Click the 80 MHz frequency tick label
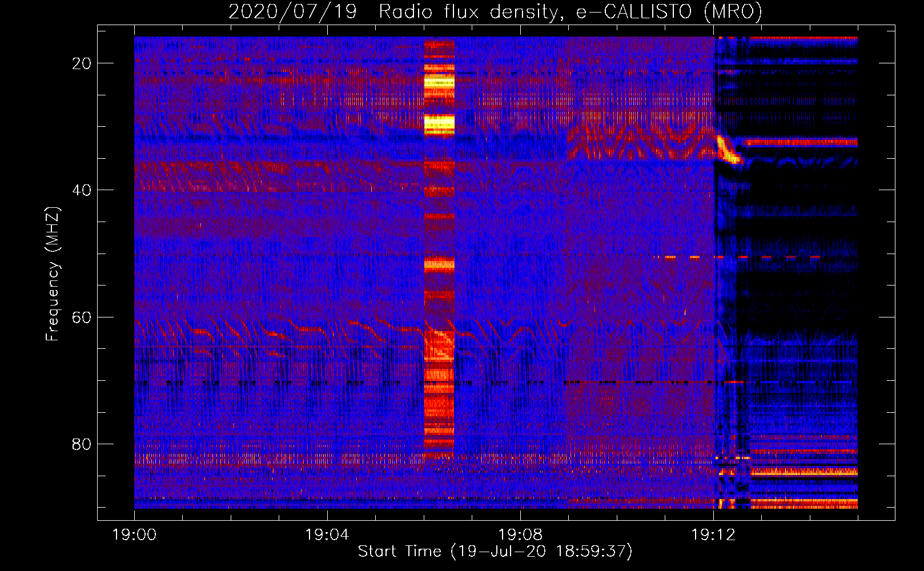The image size is (924, 571). (x=82, y=444)
